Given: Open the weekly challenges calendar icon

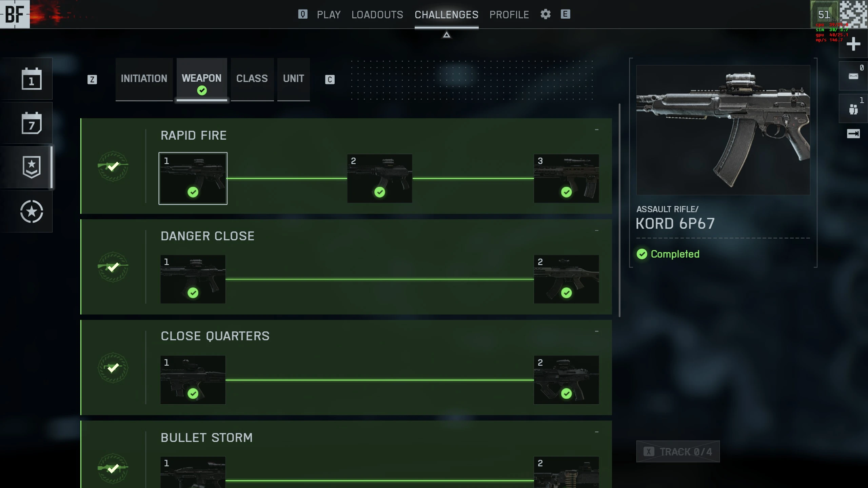Looking at the screenshot, I should tap(32, 123).
